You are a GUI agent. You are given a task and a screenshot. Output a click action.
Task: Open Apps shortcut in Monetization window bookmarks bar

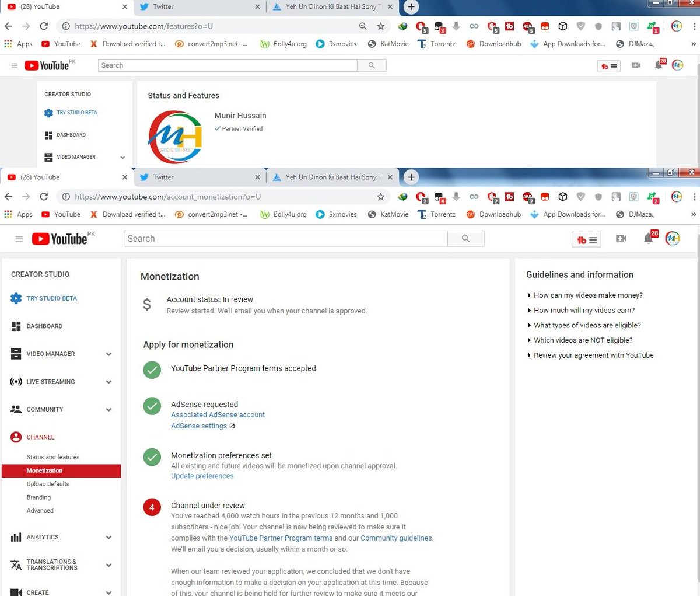[18, 214]
